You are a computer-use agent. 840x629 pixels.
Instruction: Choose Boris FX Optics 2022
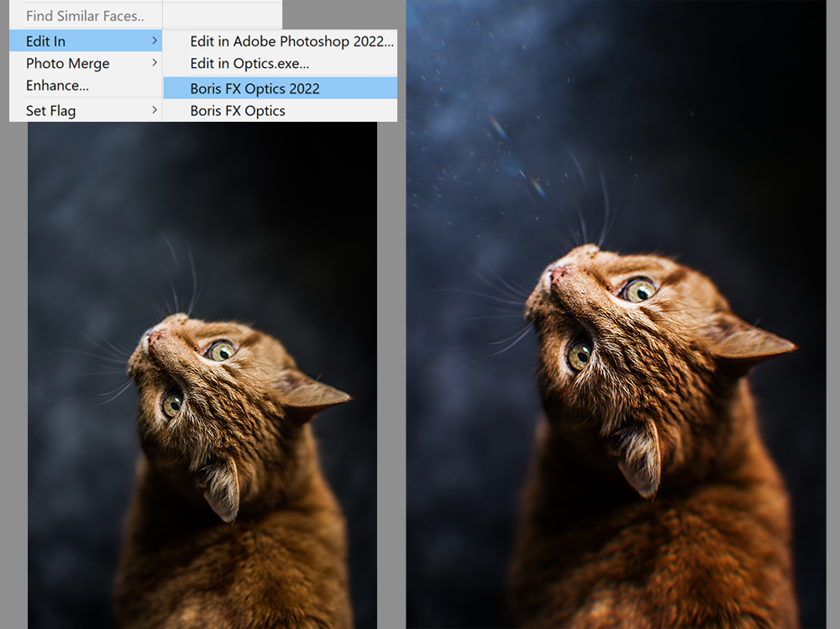281,88
